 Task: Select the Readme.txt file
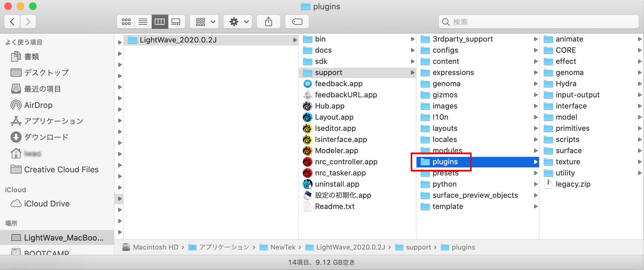point(357,206)
